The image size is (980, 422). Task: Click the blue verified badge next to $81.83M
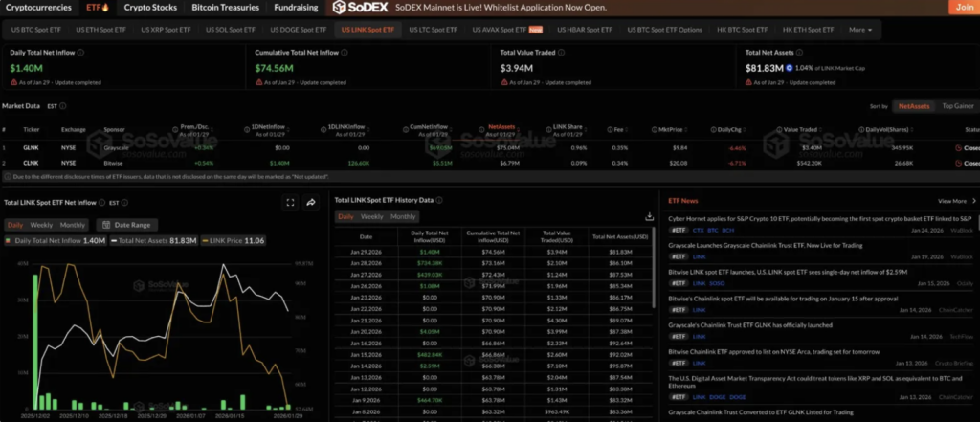[790, 68]
